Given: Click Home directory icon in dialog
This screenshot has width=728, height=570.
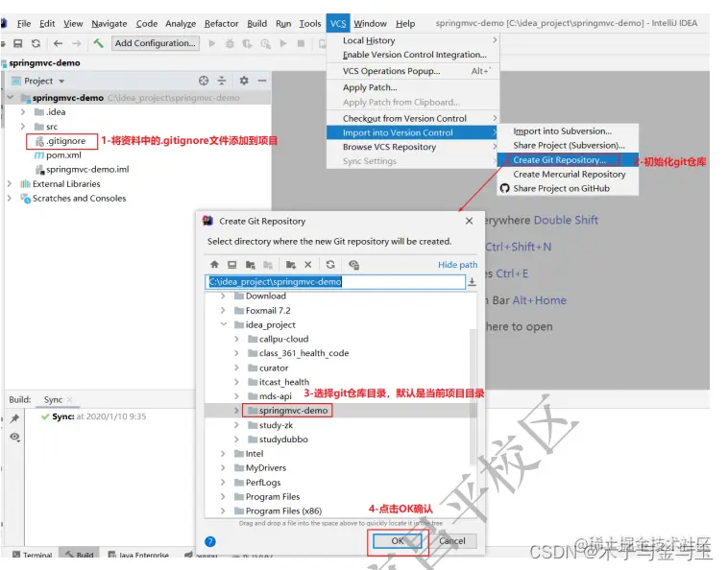Looking at the screenshot, I should coord(214,264).
